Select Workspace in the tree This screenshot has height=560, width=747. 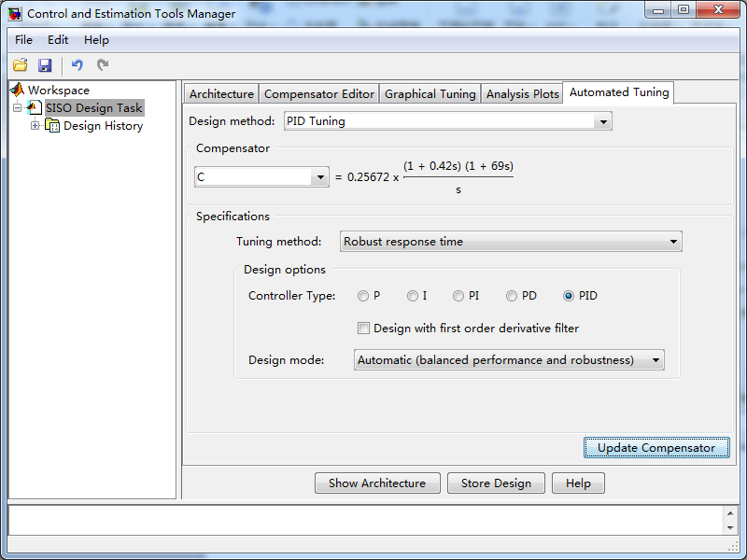tap(59, 90)
